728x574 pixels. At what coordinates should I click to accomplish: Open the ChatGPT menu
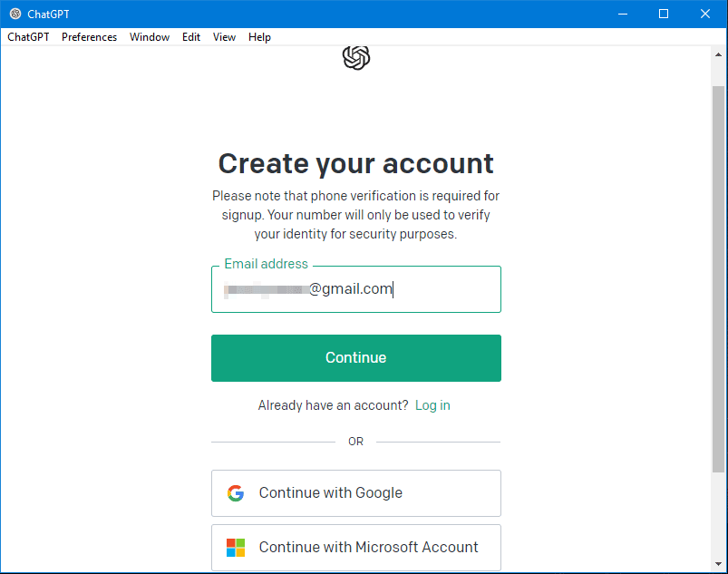coord(28,37)
